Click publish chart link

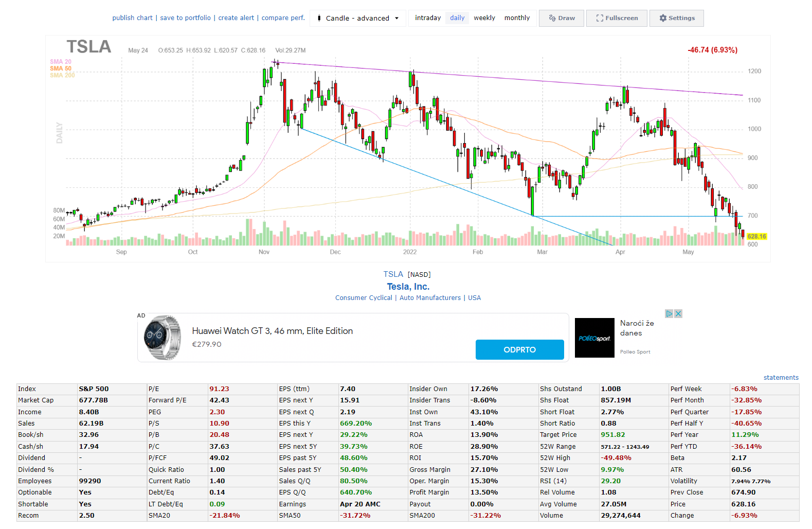(x=133, y=18)
